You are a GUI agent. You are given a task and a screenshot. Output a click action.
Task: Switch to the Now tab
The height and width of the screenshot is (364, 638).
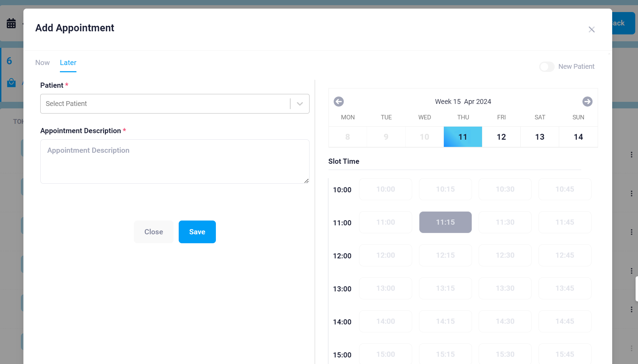click(x=42, y=63)
